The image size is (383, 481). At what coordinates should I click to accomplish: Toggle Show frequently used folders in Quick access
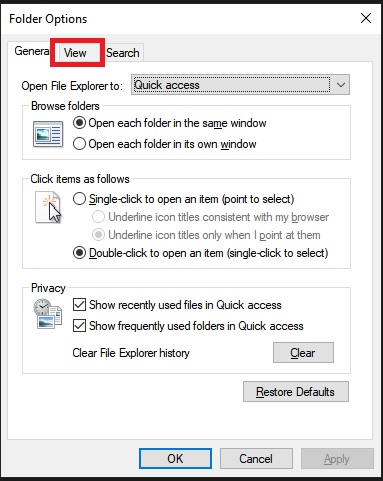(x=188, y=326)
